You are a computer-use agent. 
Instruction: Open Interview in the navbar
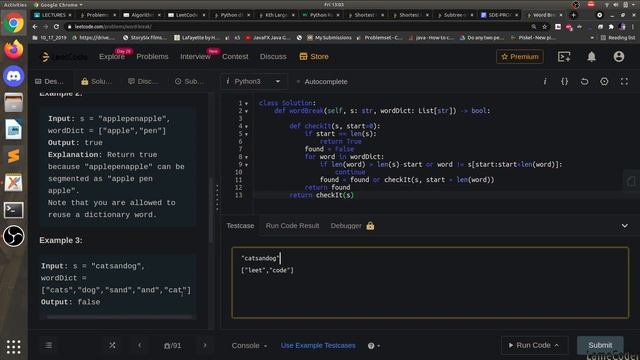(196, 57)
